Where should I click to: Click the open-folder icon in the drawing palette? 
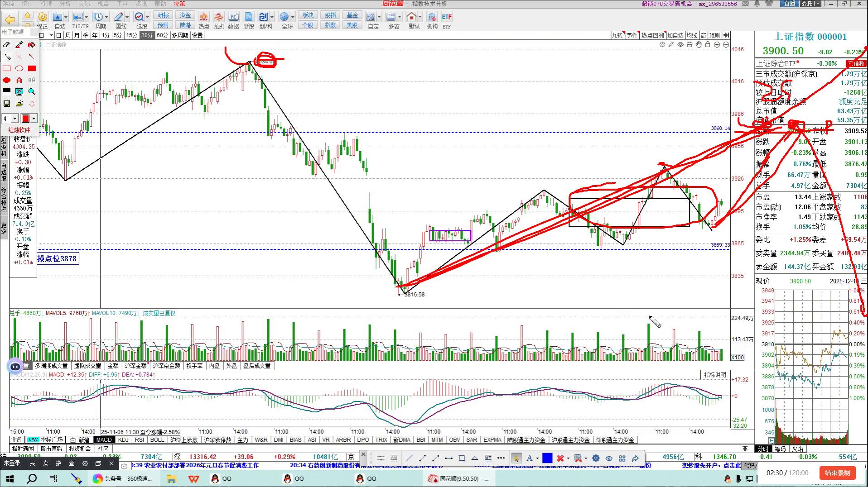tap(19, 104)
